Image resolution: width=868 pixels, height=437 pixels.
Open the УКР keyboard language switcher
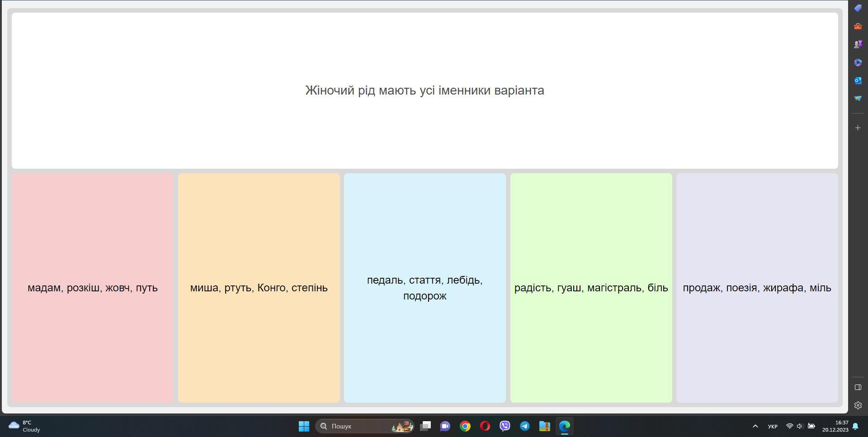tap(773, 426)
